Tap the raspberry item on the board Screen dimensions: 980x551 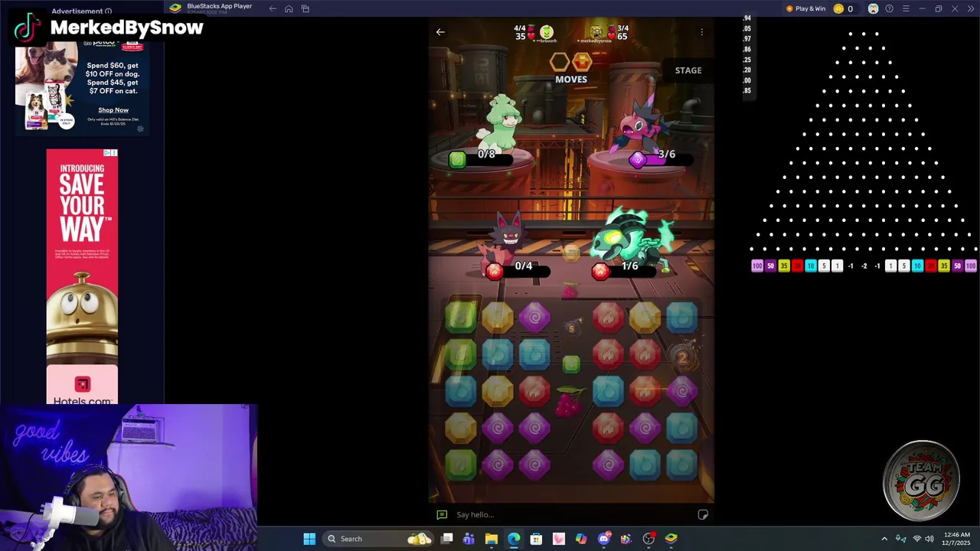(x=568, y=402)
